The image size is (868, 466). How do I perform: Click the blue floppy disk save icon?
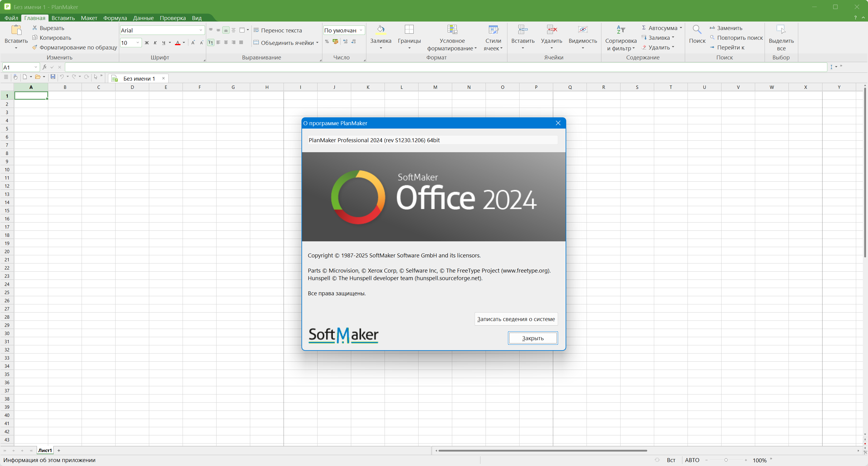[53, 77]
